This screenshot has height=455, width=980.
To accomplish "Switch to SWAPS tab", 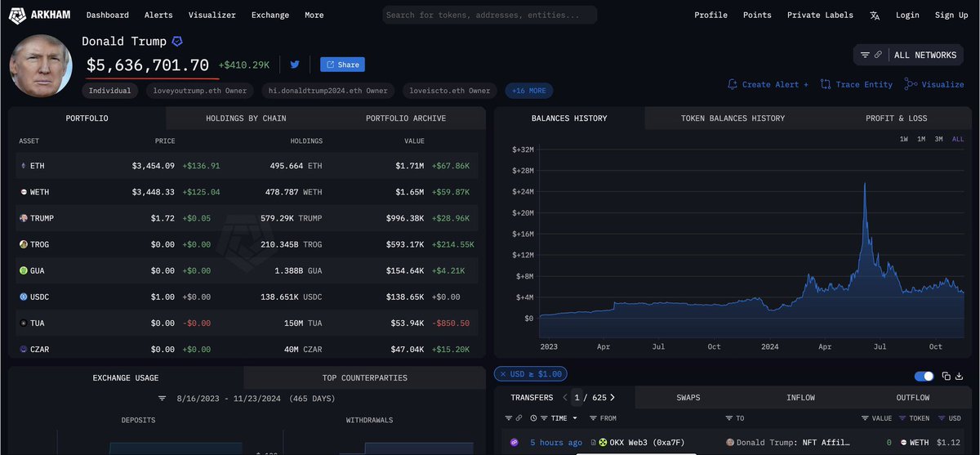I will (x=688, y=398).
